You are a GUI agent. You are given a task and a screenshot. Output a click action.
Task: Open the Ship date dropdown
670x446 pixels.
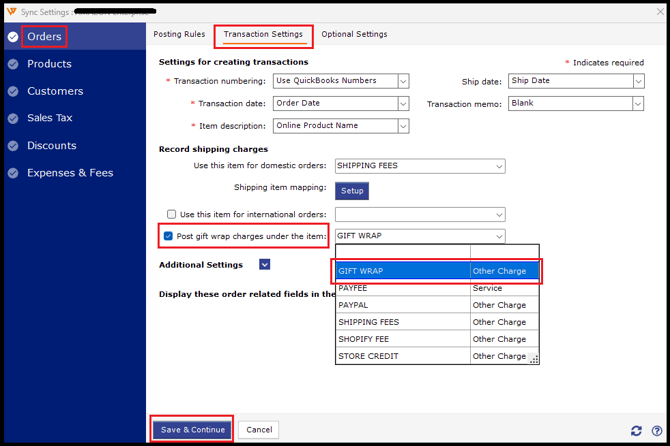click(x=637, y=81)
